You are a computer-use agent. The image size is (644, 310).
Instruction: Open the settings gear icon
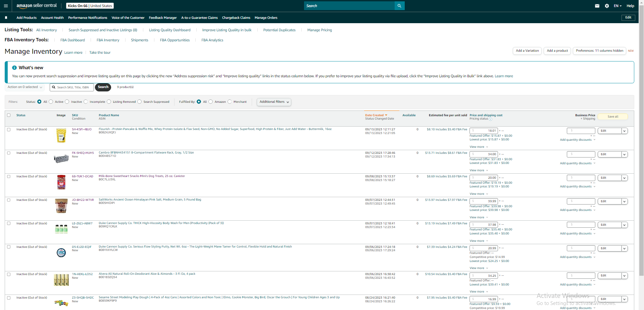607,6
